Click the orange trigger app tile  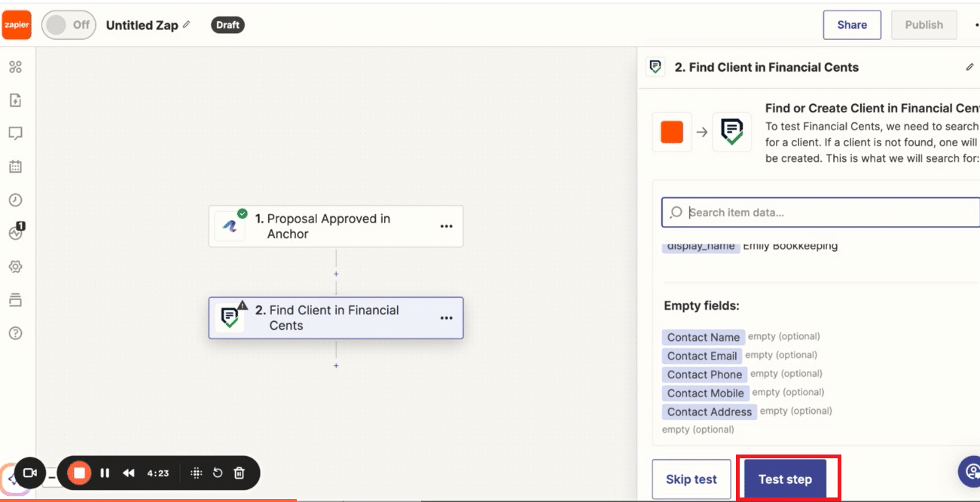click(x=672, y=132)
